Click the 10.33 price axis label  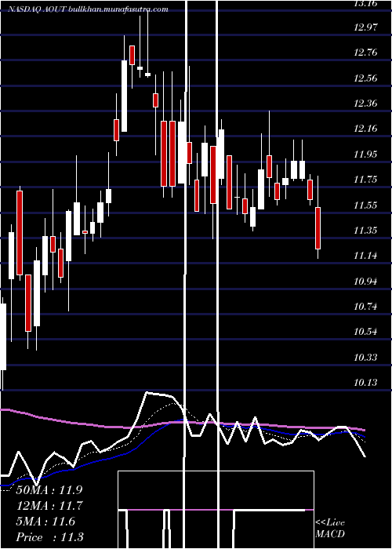[365, 357]
